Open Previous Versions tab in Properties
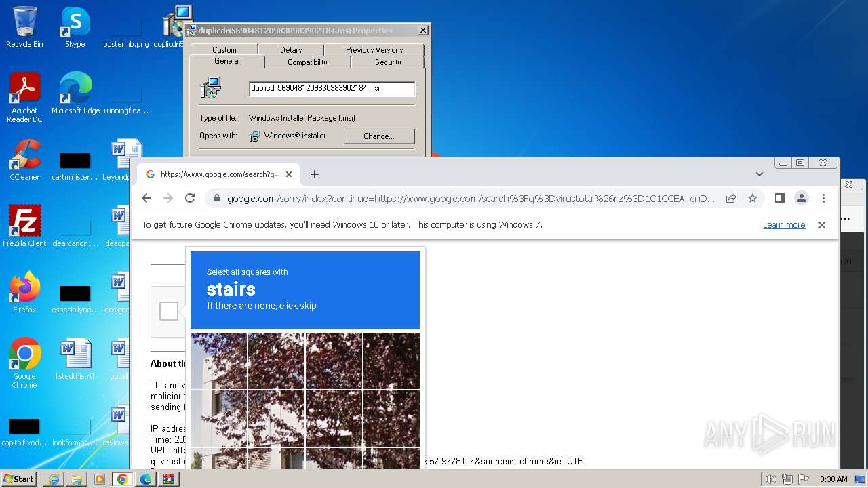 (x=374, y=49)
